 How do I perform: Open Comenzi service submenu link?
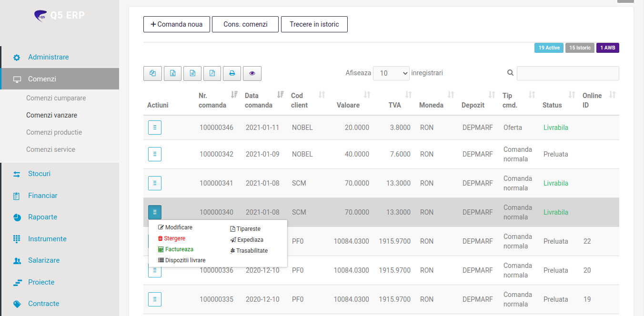pyautogui.click(x=51, y=149)
